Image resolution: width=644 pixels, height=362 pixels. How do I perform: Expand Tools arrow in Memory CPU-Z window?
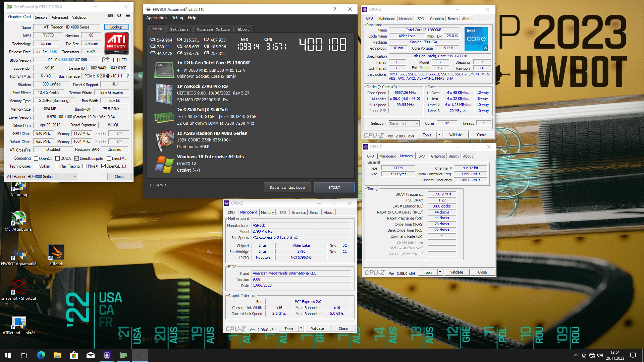[440, 272]
